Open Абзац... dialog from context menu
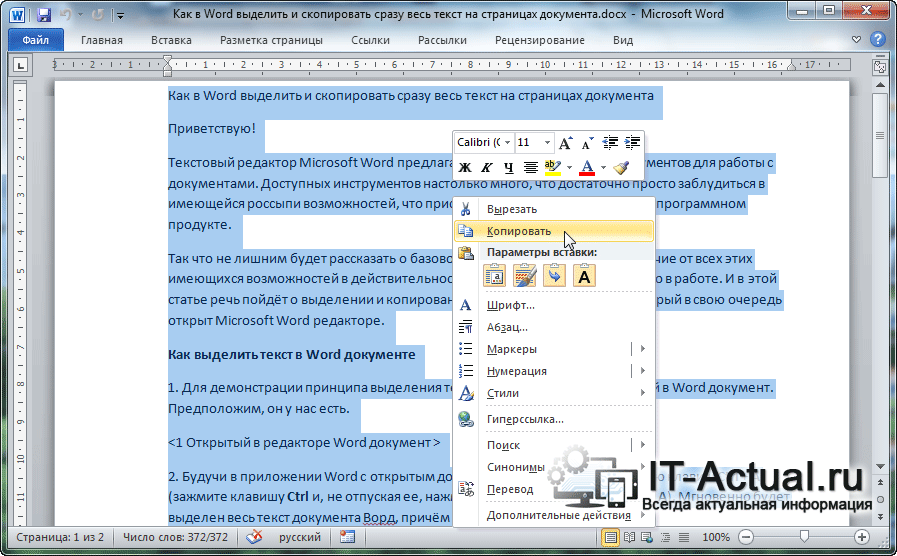Image resolution: width=897 pixels, height=556 pixels. click(554, 327)
